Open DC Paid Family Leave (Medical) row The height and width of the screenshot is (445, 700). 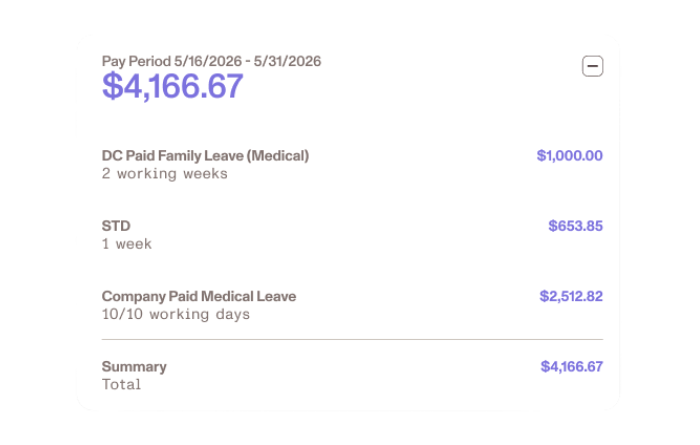[205, 156]
